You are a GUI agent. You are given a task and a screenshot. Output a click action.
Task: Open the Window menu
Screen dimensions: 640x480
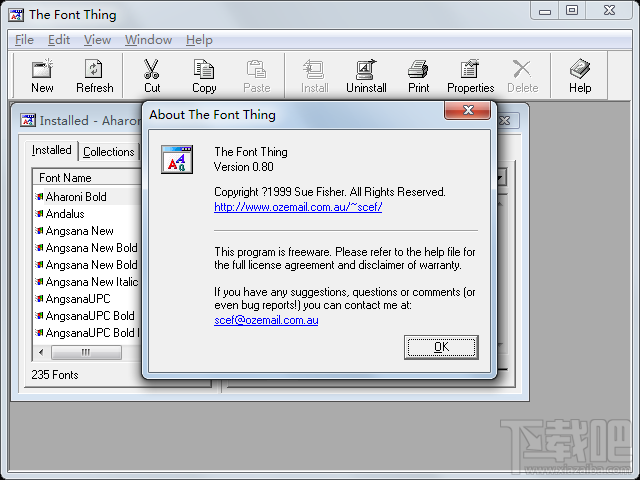tap(148, 40)
